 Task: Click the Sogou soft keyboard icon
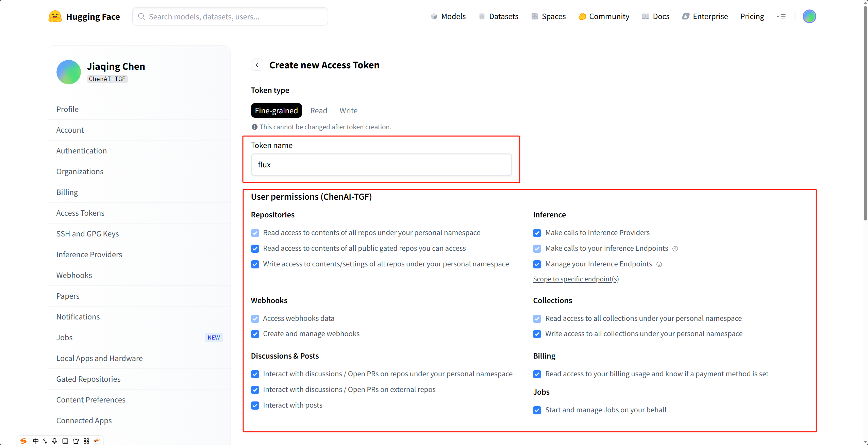[65, 441]
